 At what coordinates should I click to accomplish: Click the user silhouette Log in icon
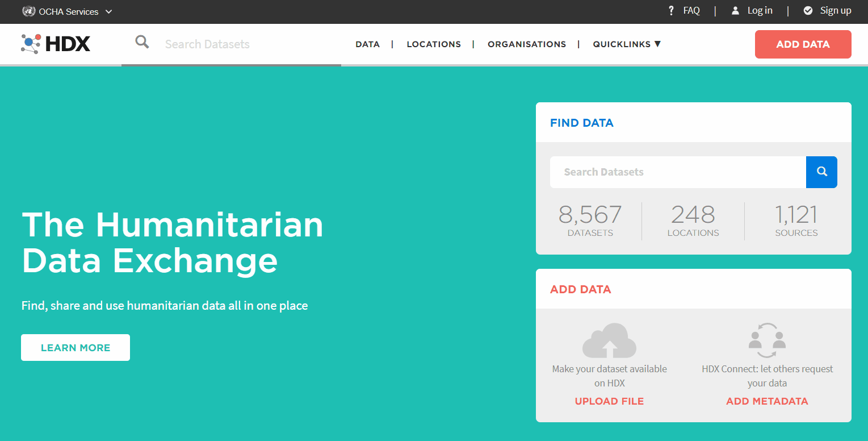pyautogui.click(x=735, y=11)
